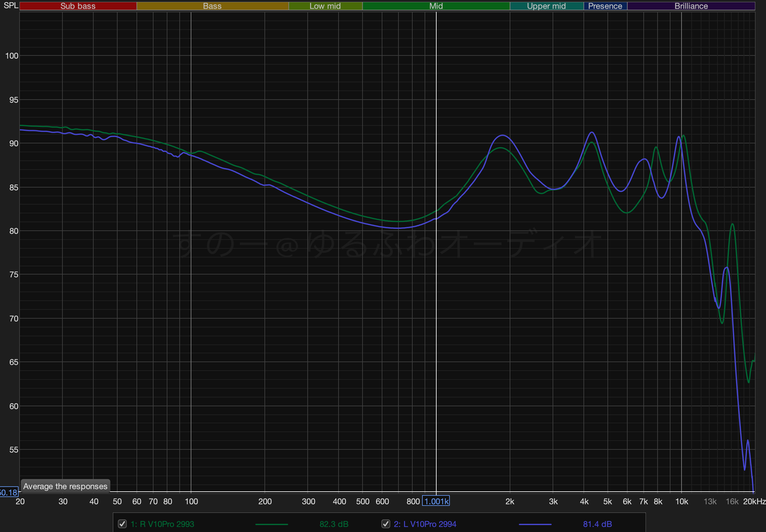Select the Sub bass band label
This screenshot has width=766, height=532.
point(78,6)
